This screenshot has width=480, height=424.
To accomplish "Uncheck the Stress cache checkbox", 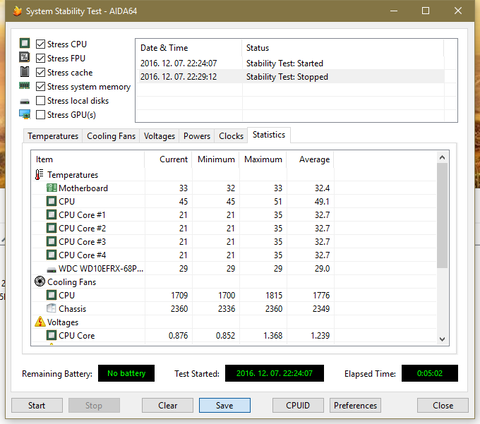I will click(40, 72).
